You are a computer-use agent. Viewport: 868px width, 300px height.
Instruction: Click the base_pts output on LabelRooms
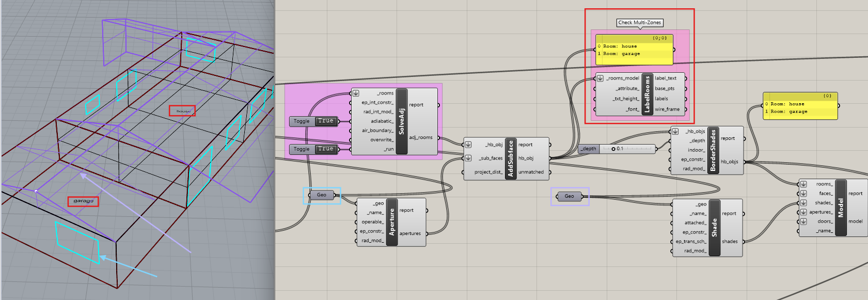pos(665,88)
